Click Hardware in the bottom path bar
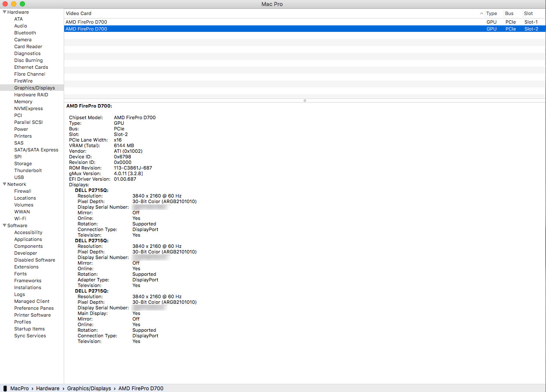This screenshot has height=392, width=546. (48, 388)
